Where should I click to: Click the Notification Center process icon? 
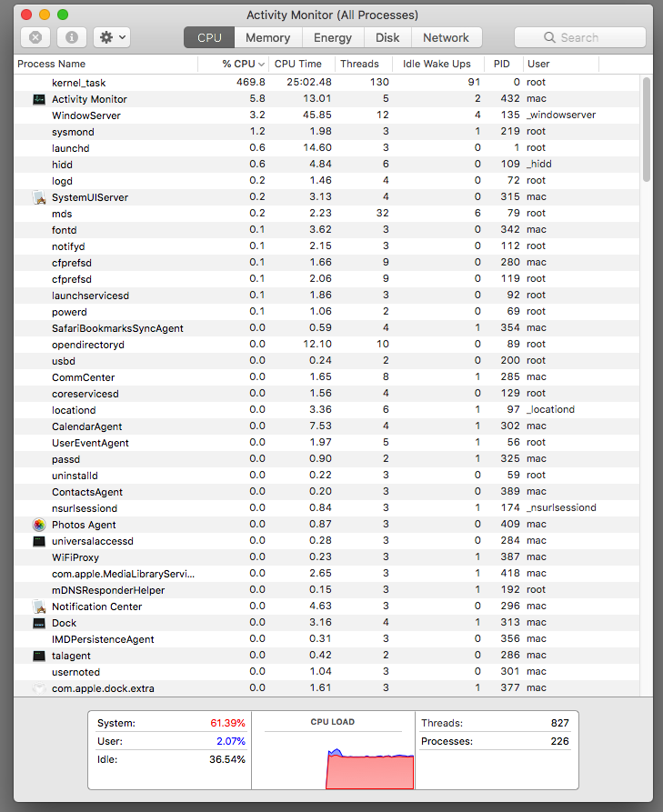39,606
